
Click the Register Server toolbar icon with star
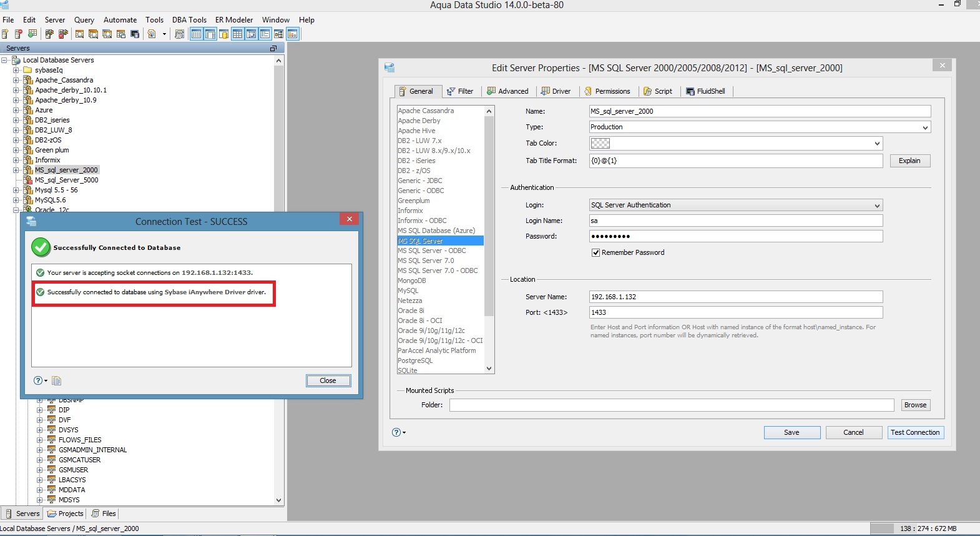[x=5, y=34]
